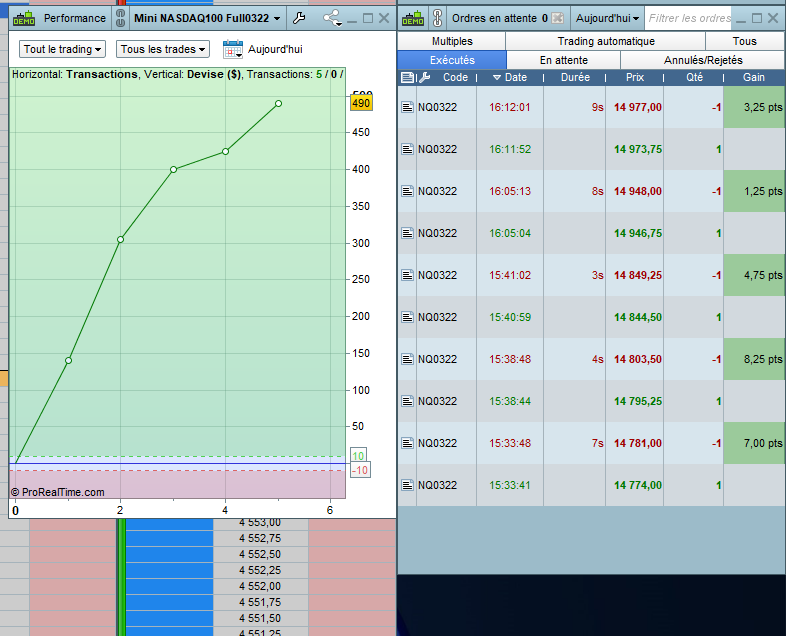The height and width of the screenshot is (636, 786).
Task: Click the price 14 849,25 cell
Action: tap(635, 275)
